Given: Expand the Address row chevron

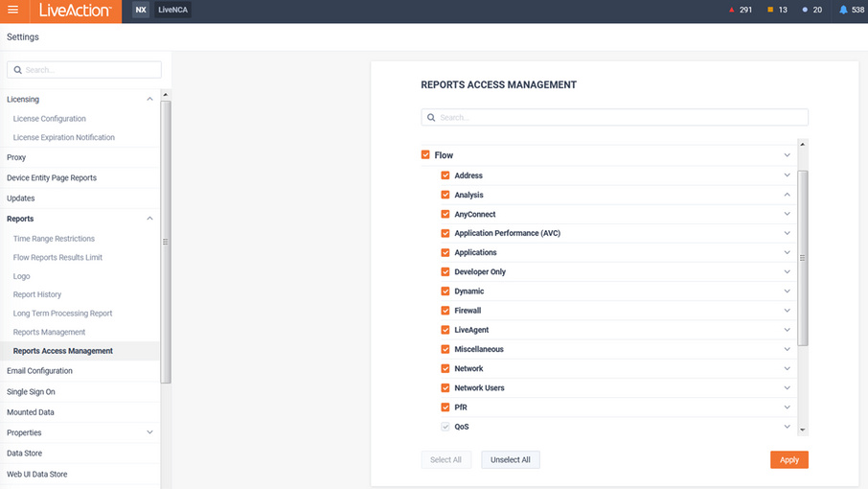Looking at the screenshot, I should [x=787, y=175].
